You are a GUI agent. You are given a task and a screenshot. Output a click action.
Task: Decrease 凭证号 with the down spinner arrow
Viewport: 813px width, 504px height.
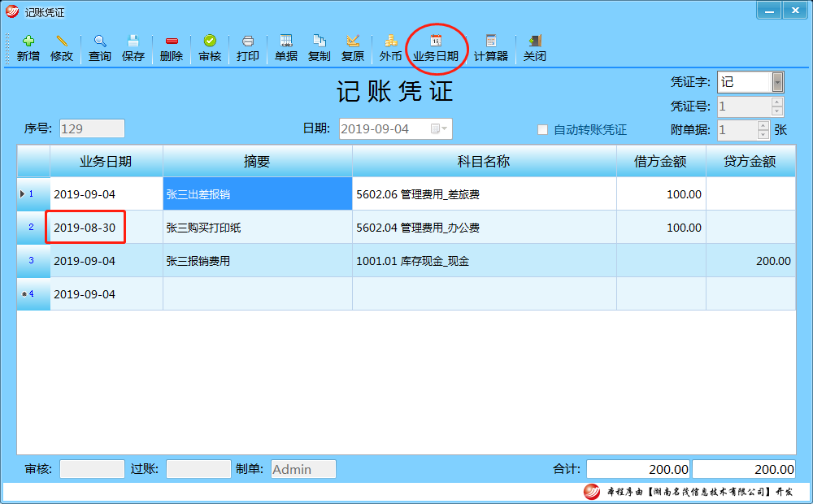(776, 111)
